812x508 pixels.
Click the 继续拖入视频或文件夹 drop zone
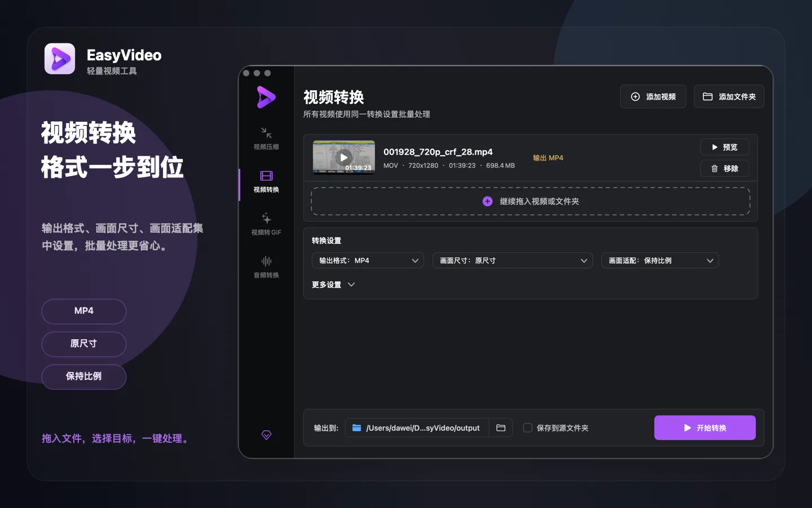click(x=531, y=202)
